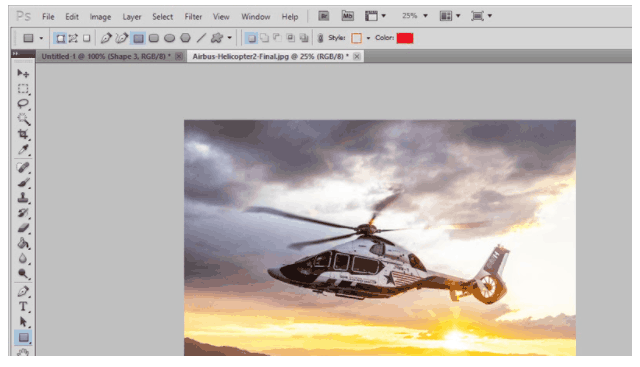Toggle Intersect Shape Areas
This screenshot has height=367, width=640.
(x=291, y=38)
